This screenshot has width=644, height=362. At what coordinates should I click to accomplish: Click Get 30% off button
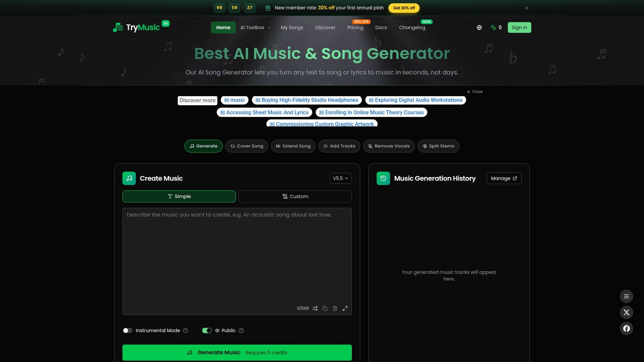[x=404, y=8]
